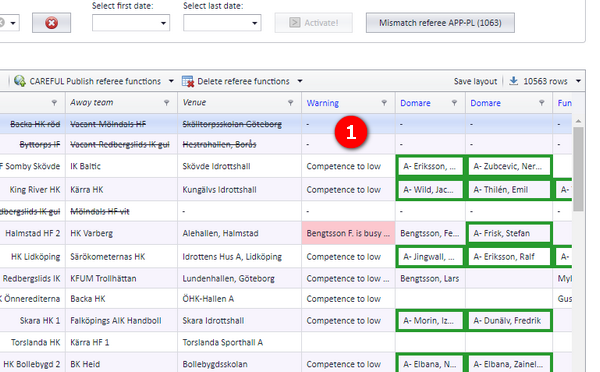Select venue Kungälvs Idrottshall
Image resolution: width=600 pixels, height=372 pixels.
[x=240, y=189]
